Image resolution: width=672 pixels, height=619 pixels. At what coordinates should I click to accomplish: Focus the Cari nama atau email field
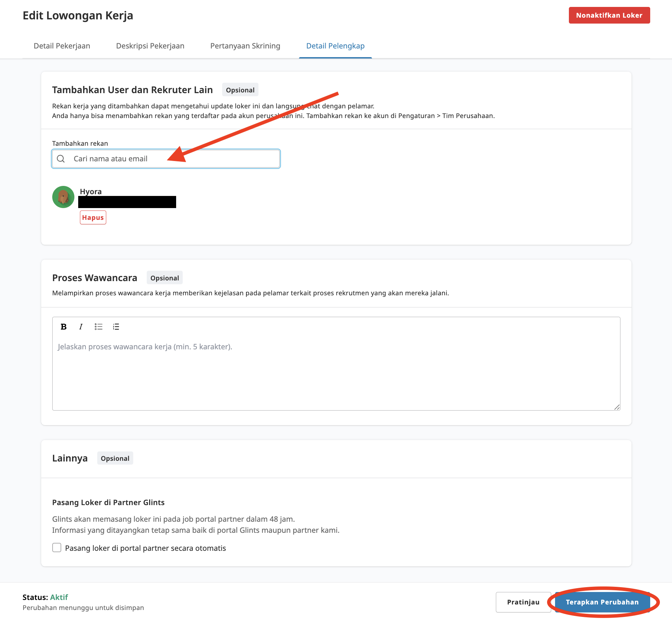tap(173, 159)
